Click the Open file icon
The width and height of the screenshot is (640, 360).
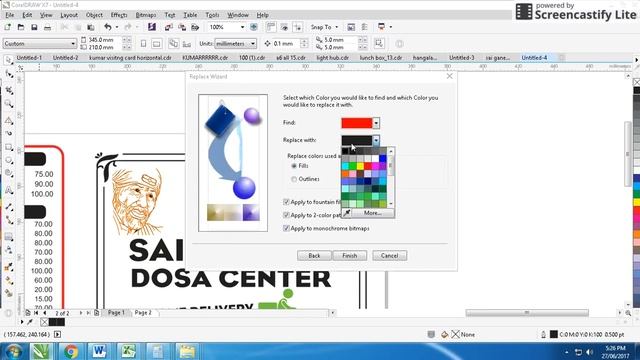[21, 27]
